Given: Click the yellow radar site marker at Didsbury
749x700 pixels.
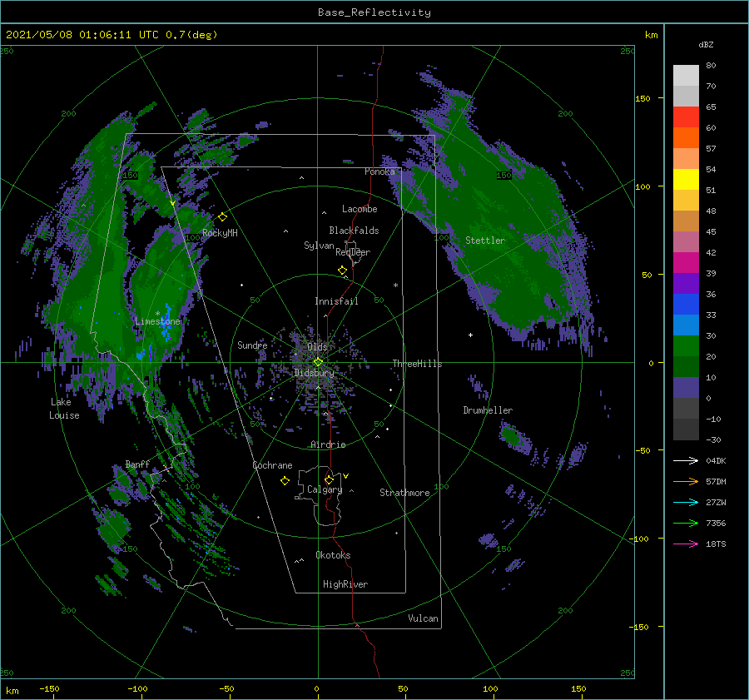Looking at the screenshot, I should click(318, 362).
